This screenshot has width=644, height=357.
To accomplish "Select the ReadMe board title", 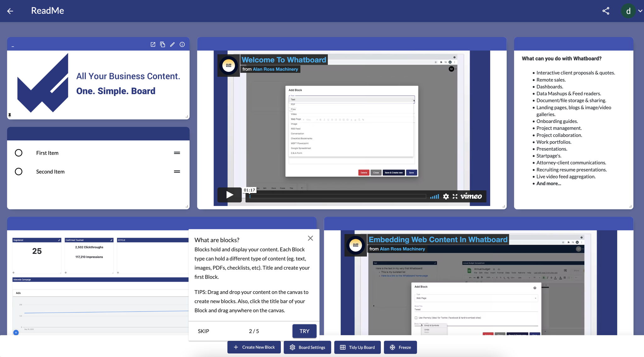I will [x=47, y=10].
